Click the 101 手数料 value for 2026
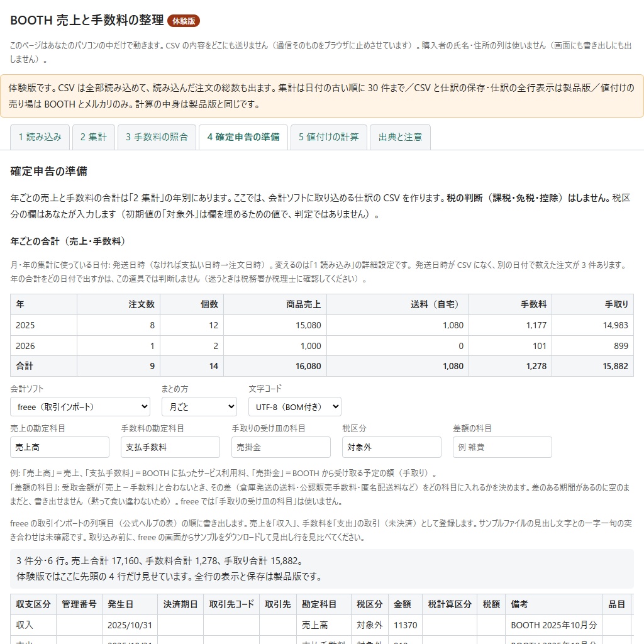Viewport: 644px width, 644px height. (511, 346)
